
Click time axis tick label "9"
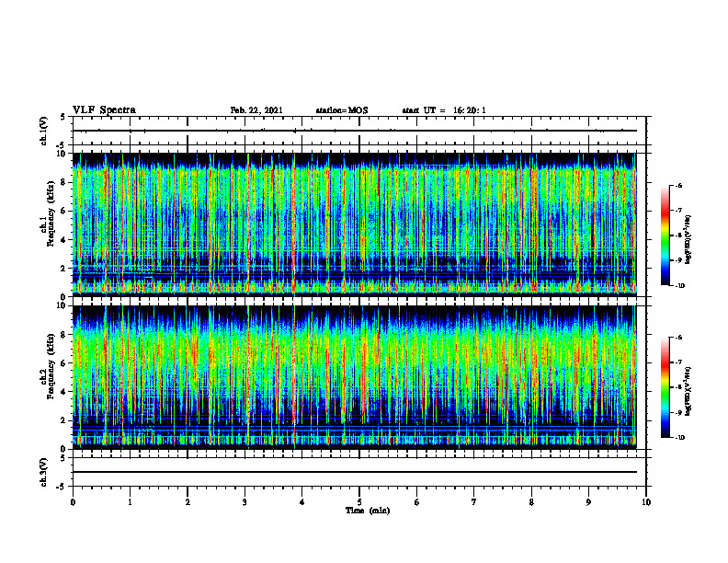pos(588,502)
